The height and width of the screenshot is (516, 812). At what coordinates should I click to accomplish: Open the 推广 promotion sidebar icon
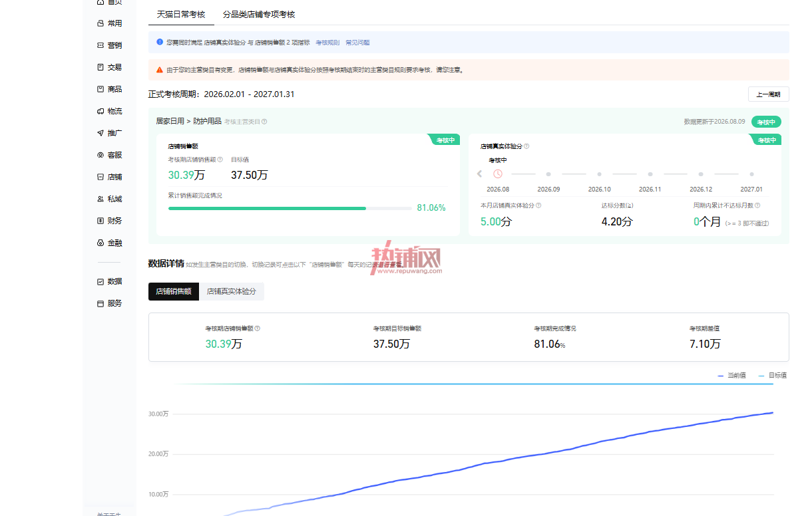click(101, 133)
